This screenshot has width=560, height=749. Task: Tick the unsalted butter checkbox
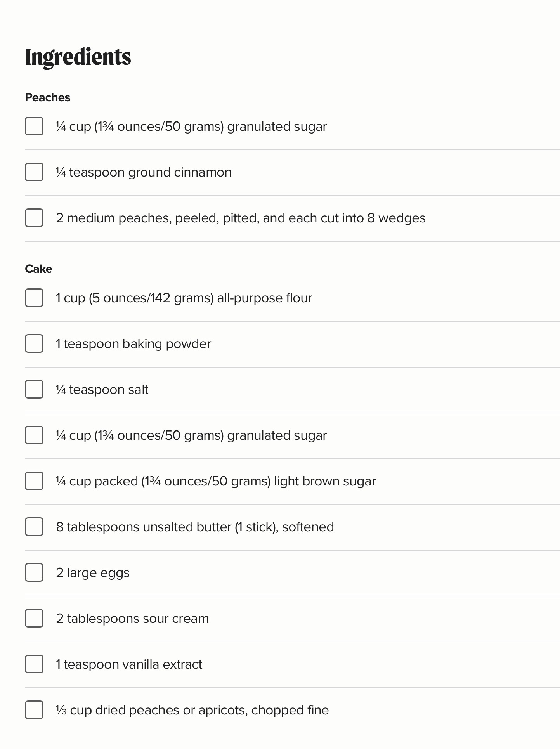[34, 527]
